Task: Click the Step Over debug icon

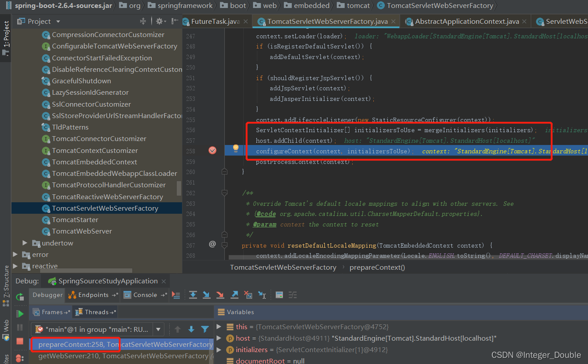Action: (x=193, y=295)
